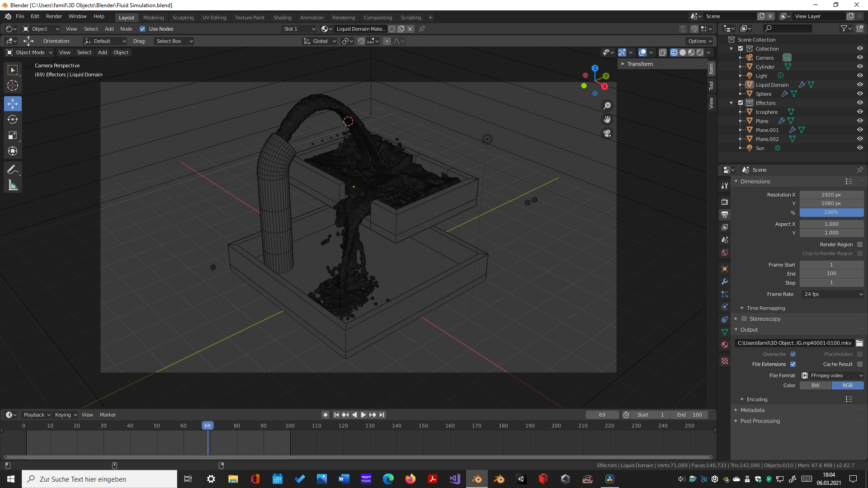Open the Render menu
This screenshot has height=488, width=868.
click(54, 16)
